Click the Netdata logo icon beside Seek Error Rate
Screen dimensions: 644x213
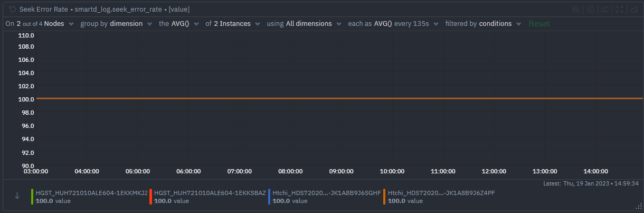click(x=13, y=10)
